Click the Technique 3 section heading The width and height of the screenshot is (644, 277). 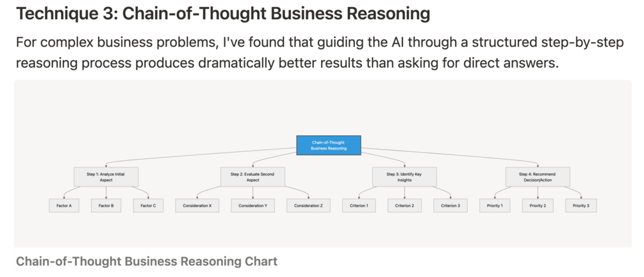click(222, 13)
